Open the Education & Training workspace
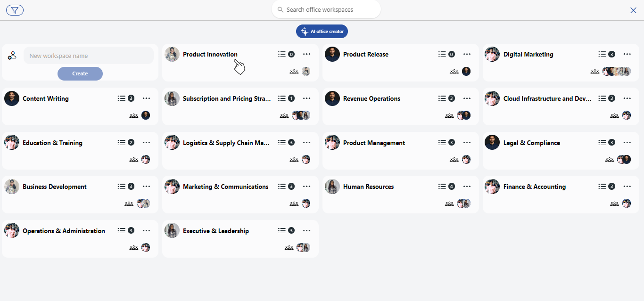 pos(52,143)
